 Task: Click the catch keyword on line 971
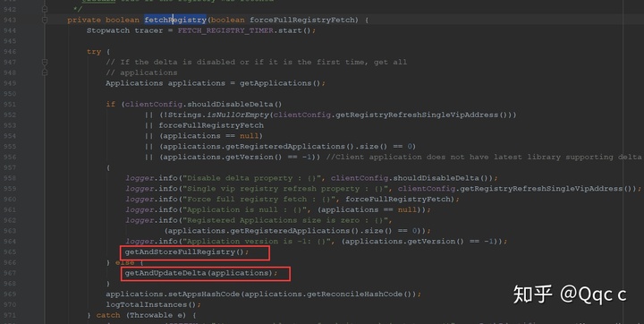point(108,315)
